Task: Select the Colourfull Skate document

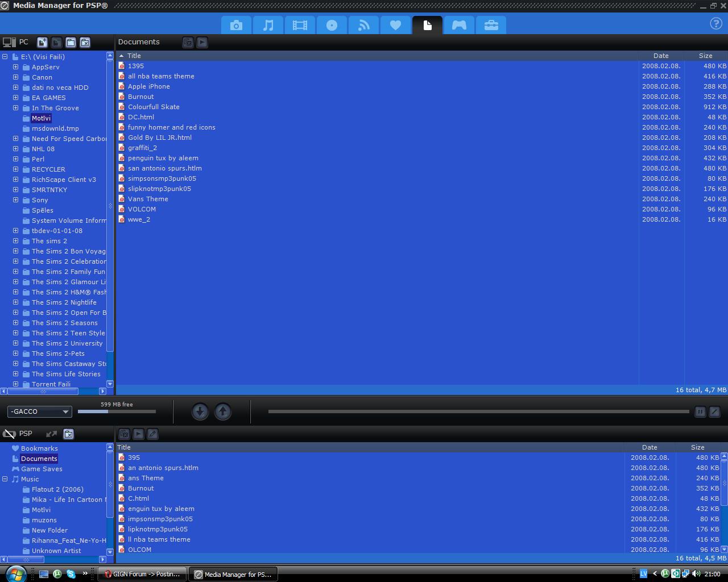Action: (x=154, y=107)
